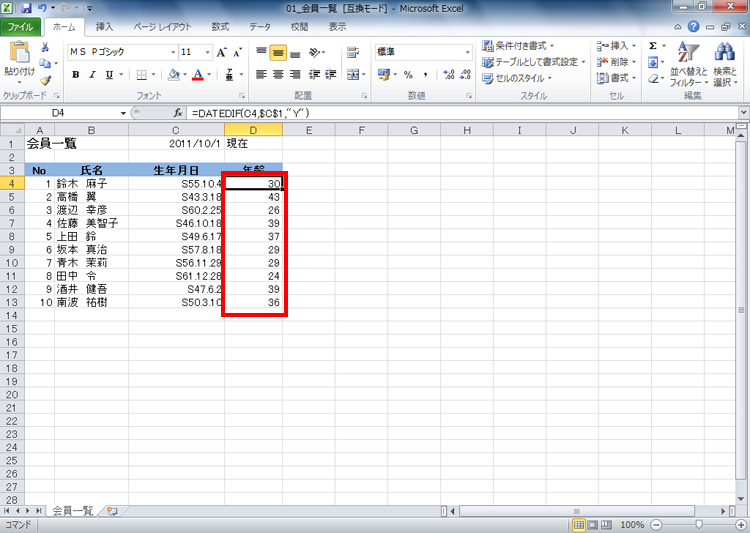Viewport: 750px width, 533px height.
Task: Apply the red font color A icon
Action: click(198, 75)
